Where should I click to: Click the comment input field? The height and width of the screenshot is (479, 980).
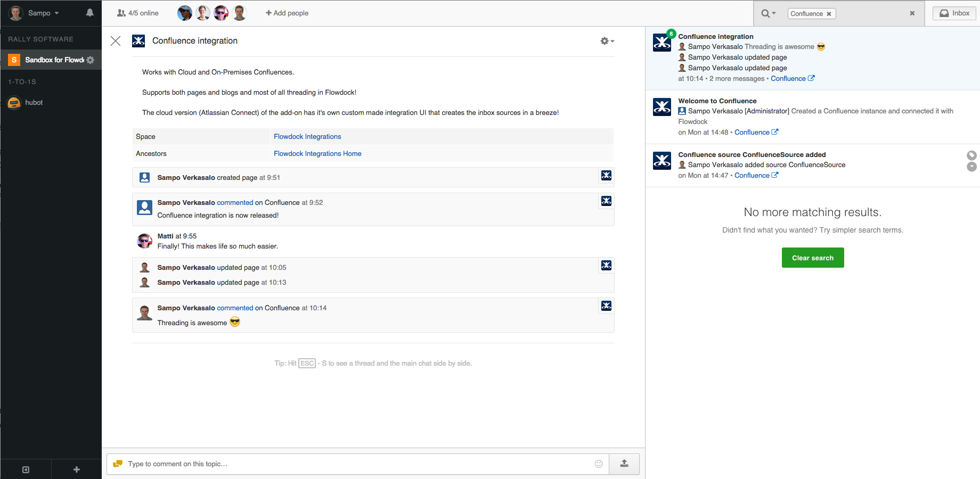click(357, 464)
